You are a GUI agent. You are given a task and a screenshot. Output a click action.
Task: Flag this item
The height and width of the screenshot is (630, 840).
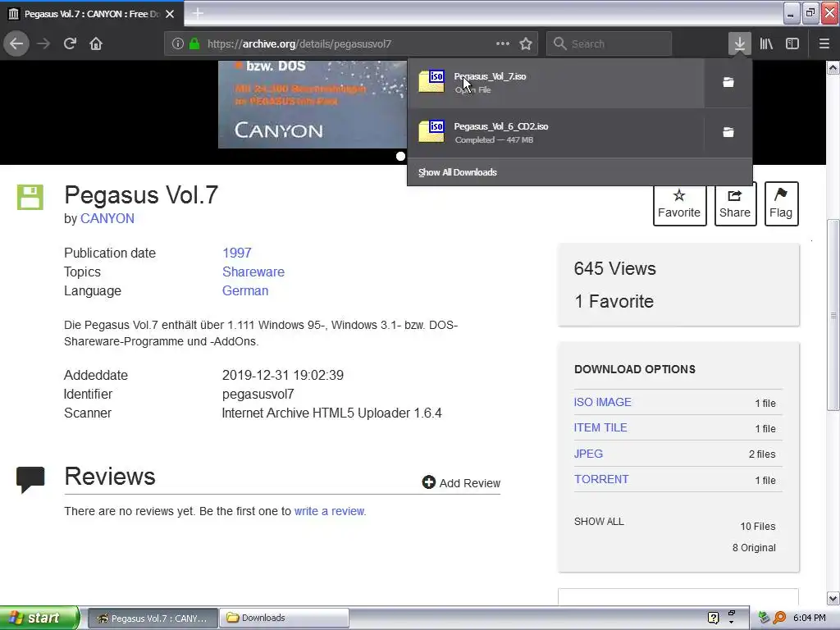[x=781, y=204]
